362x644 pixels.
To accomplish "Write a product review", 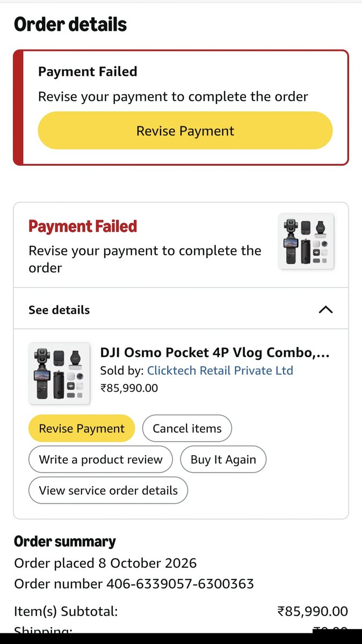I will (100, 459).
